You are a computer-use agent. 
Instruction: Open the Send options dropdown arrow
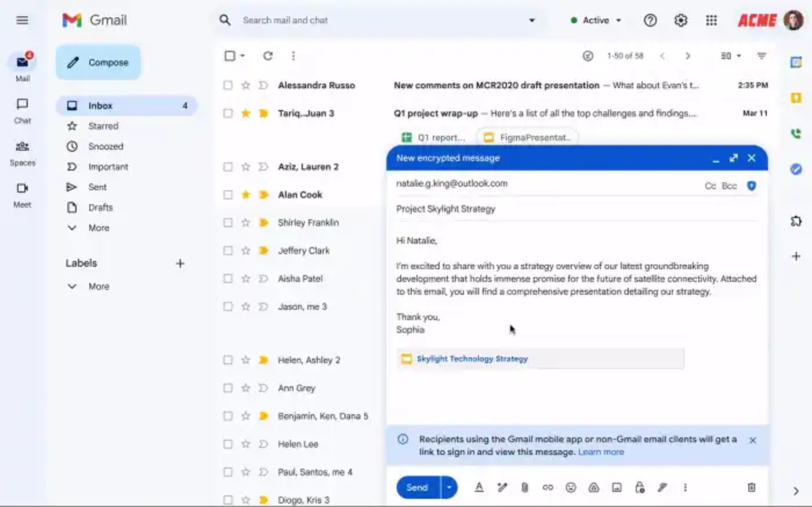(449, 487)
